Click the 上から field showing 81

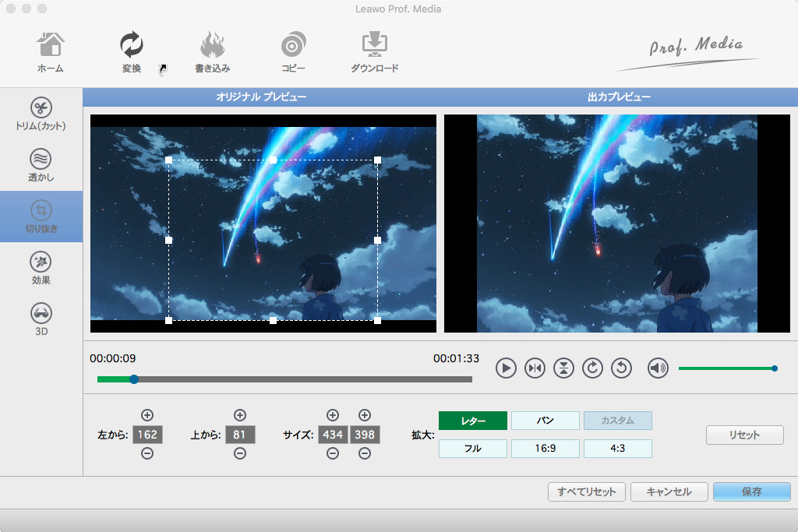point(240,435)
